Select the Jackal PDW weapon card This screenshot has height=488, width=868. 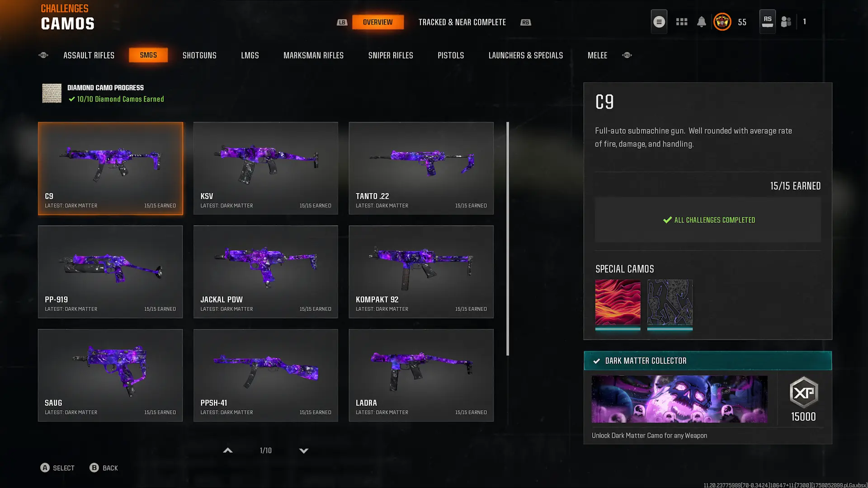pos(265,272)
